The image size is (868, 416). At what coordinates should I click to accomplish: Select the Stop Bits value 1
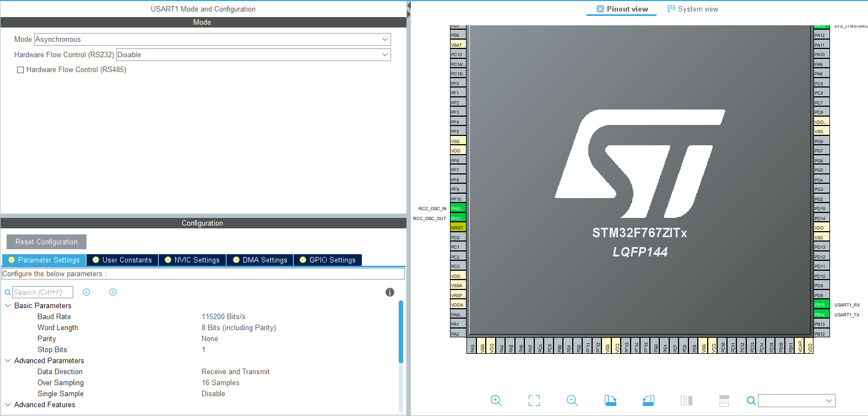tap(203, 349)
